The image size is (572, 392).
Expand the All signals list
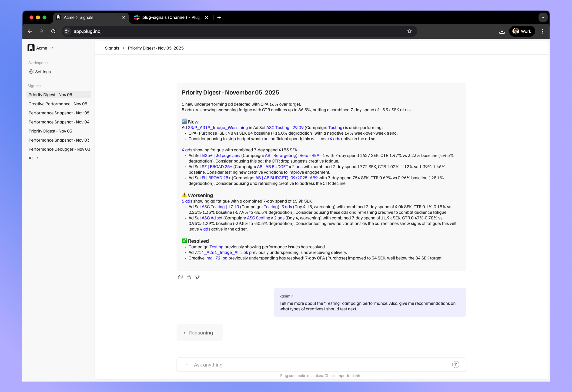[x=34, y=158]
